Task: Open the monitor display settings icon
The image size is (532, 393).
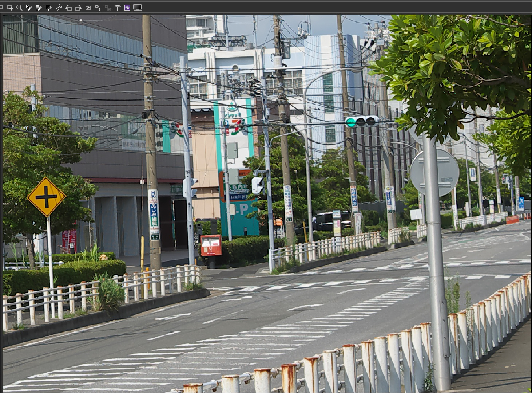Action: [137, 7]
